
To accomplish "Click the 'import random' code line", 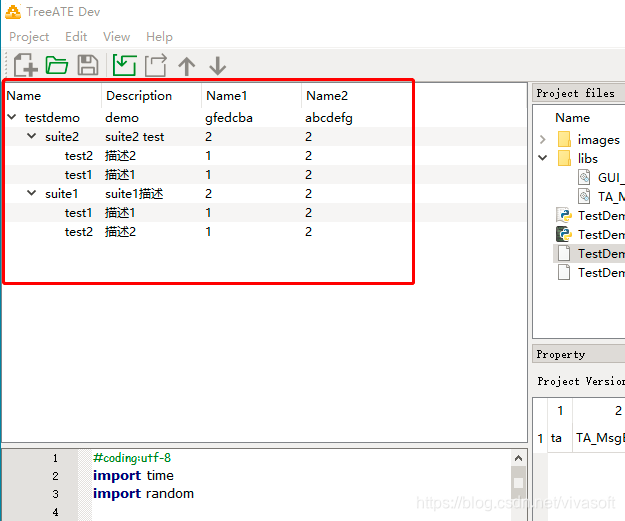I will 143,493.
